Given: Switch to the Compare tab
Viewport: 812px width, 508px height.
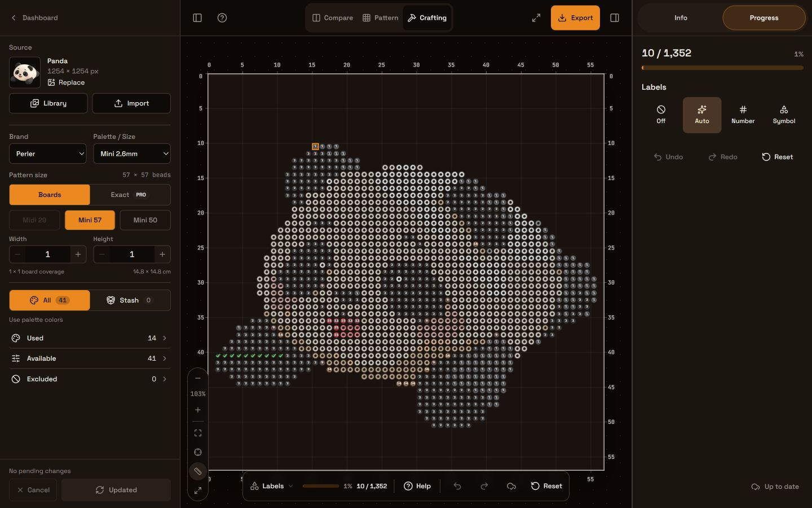Looking at the screenshot, I should pos(333,18).
